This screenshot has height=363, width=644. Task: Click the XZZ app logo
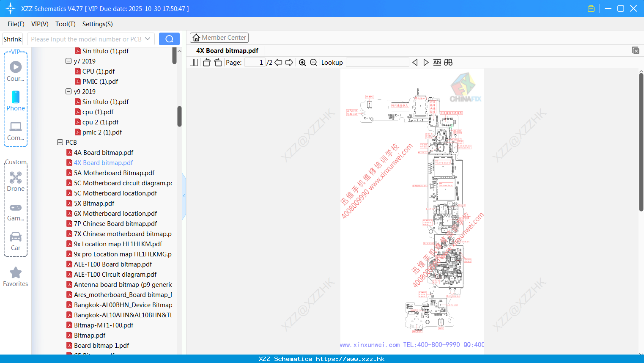coord(11,8)
